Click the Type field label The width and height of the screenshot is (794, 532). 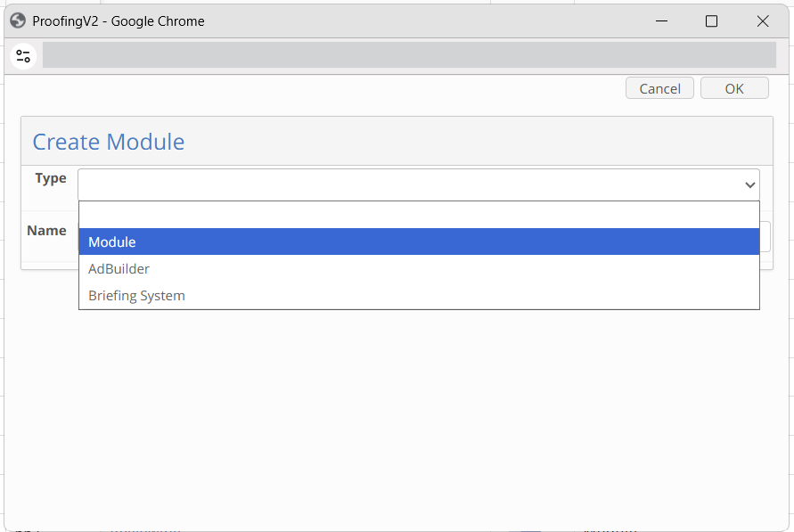pos(51,179)
